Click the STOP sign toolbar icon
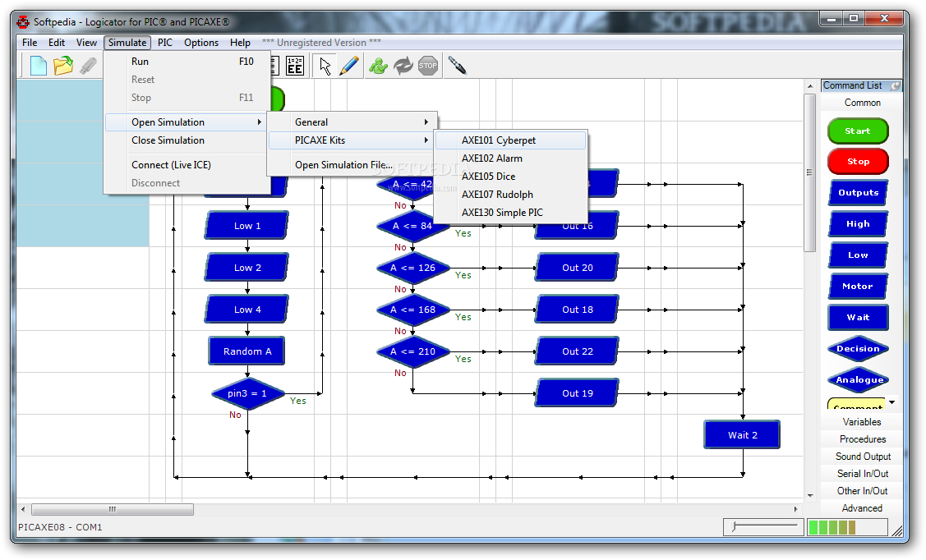This screenshot has height=560, width=926. pyautogui.click(x=428, y=66)
